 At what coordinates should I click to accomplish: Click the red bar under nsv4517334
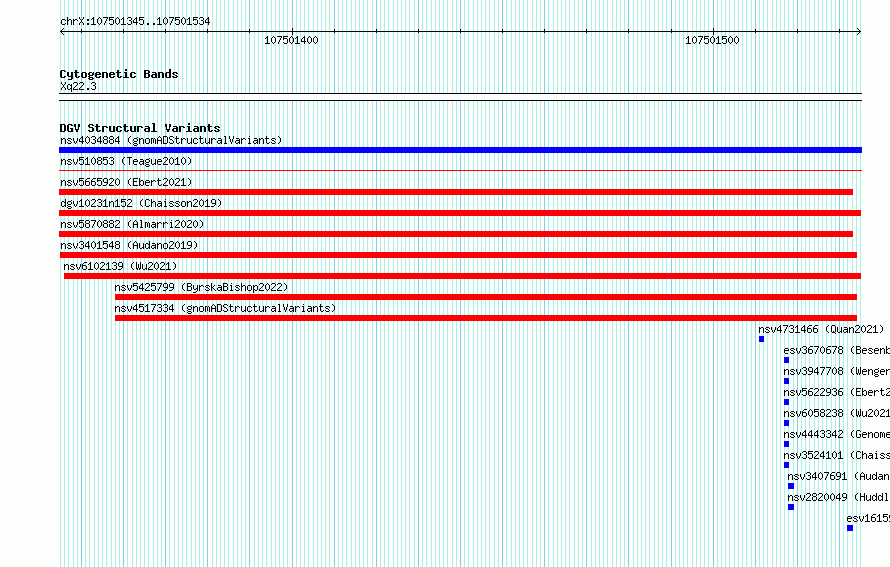point(486,318)
